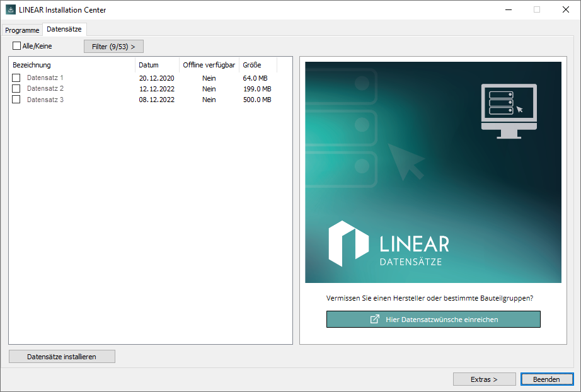
Task: Click Hier Datensatzwünsche einreichen button
Action: (433, 319)
